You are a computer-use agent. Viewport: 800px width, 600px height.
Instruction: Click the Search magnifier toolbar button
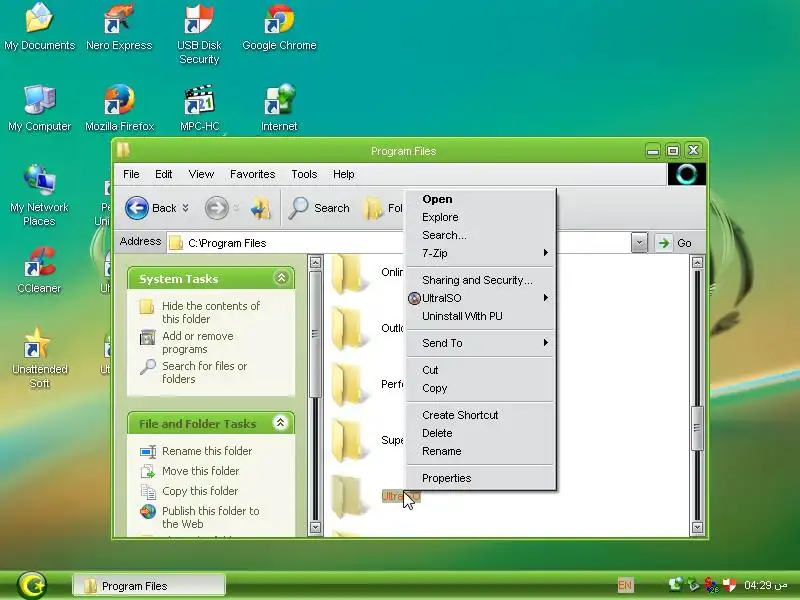click(319, 208)
